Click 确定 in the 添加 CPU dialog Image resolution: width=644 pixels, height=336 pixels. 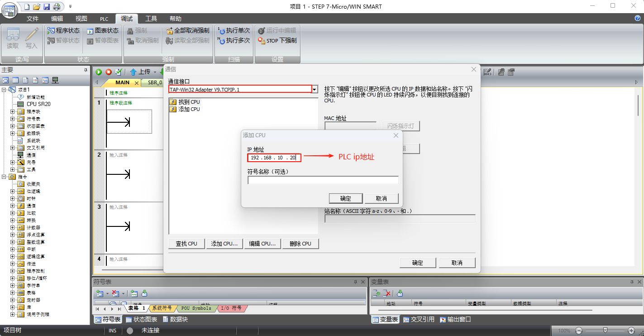(346, 198)
